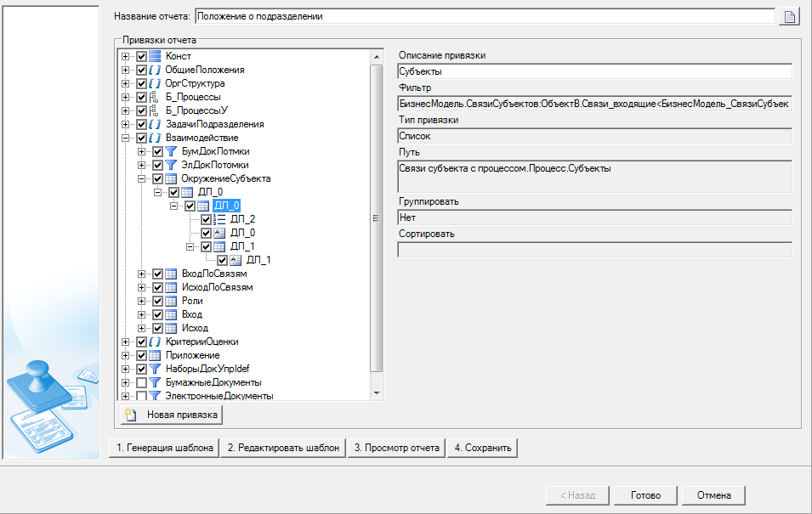Select the Приложение tree item
The height and width of the screenshot is (514, 812).
click(x=192, y=355)
